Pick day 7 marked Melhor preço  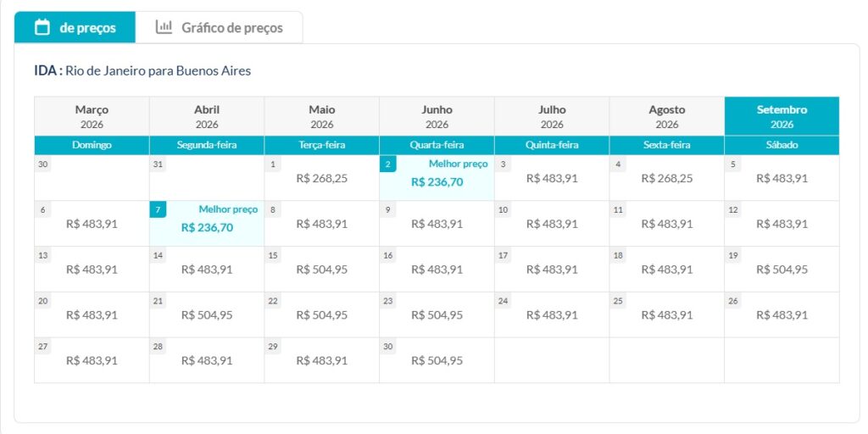[x=207, y=224]
